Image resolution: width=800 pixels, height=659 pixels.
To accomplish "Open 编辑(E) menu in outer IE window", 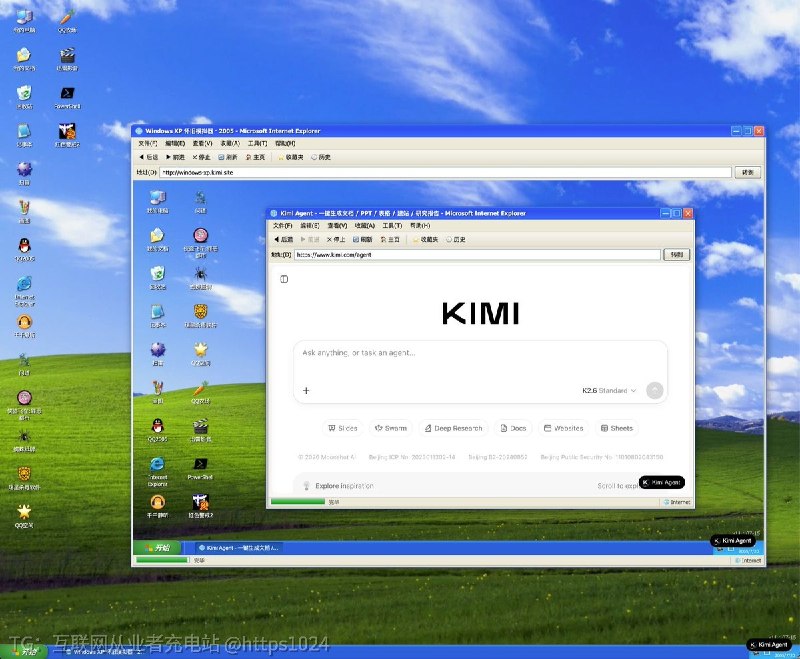I will tap(175, 143).
